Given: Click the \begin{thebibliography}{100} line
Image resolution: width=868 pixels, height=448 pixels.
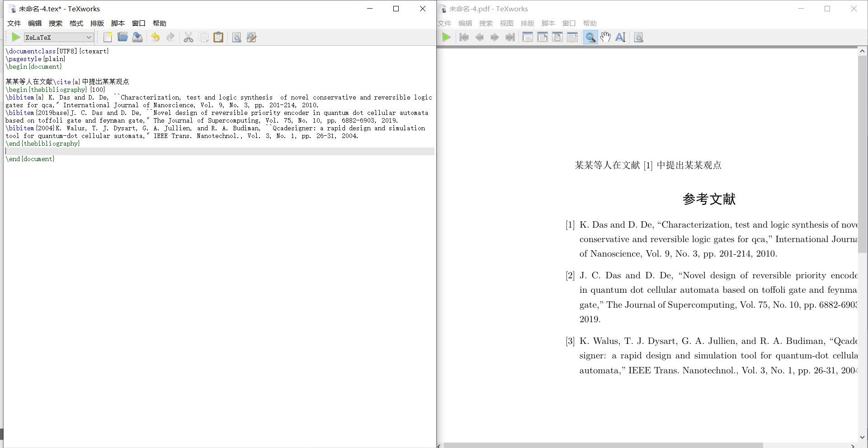Looking at the screenshot, I should (56, 90).
